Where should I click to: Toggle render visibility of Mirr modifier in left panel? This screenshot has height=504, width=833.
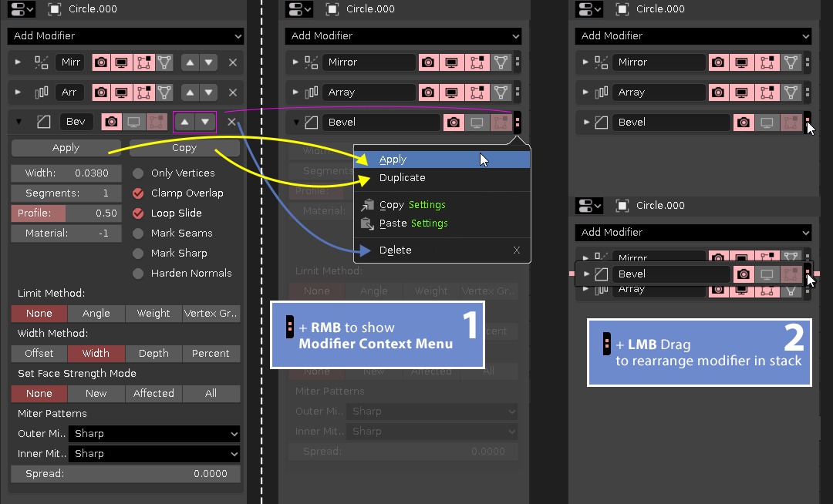[101, 62]
